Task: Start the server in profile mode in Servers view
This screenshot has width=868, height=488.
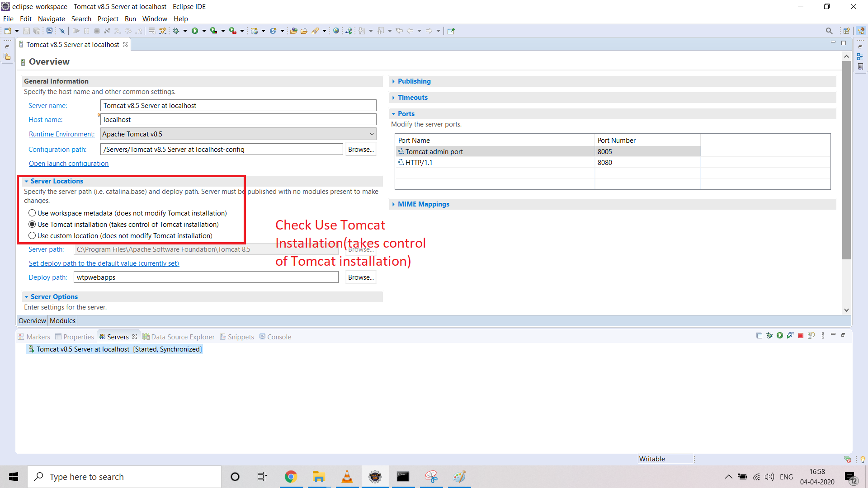Action: pyautogui.click(x=790, y=335)
